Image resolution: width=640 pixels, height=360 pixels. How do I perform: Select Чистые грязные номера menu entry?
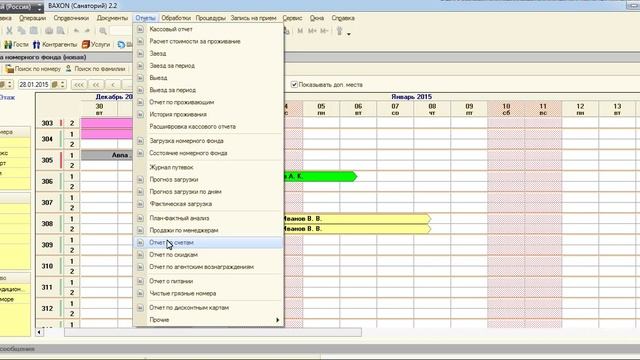tap(209, 293)
